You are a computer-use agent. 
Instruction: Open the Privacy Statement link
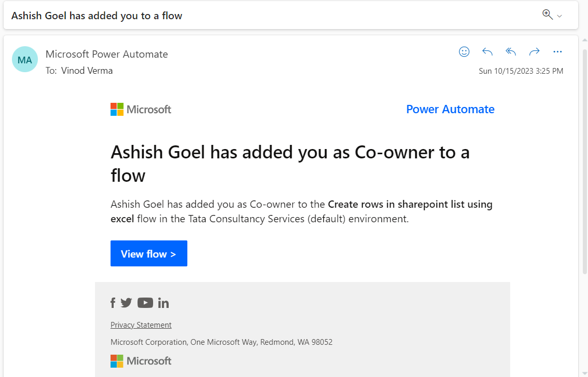click(x=141, y=325)
